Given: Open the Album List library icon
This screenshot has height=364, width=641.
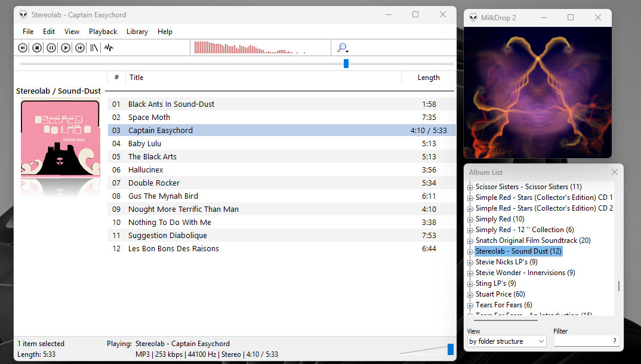Looking at the screenshot, I should point(94,48).
